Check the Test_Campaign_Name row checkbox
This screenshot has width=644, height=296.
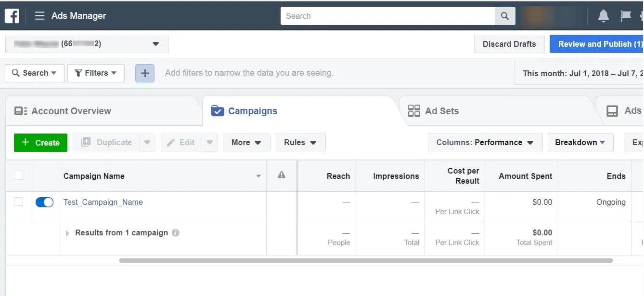pyautogui.click(x=18, y=202)
